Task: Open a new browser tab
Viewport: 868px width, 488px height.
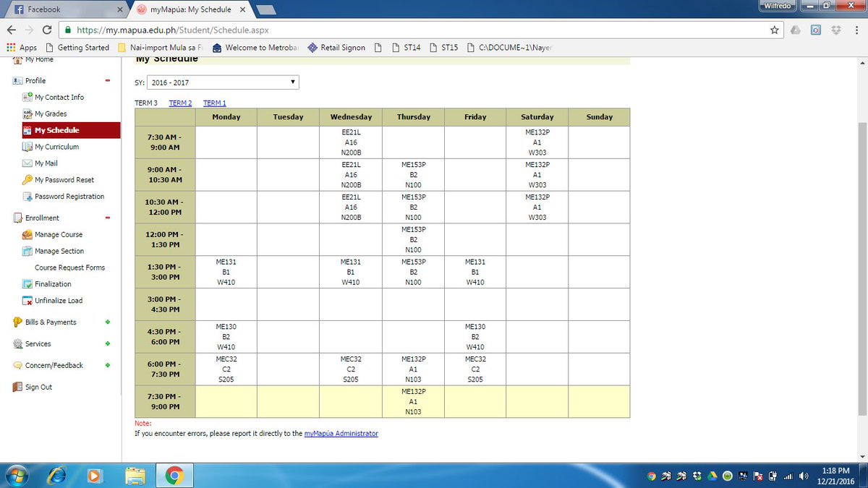Action: (266, 9)
